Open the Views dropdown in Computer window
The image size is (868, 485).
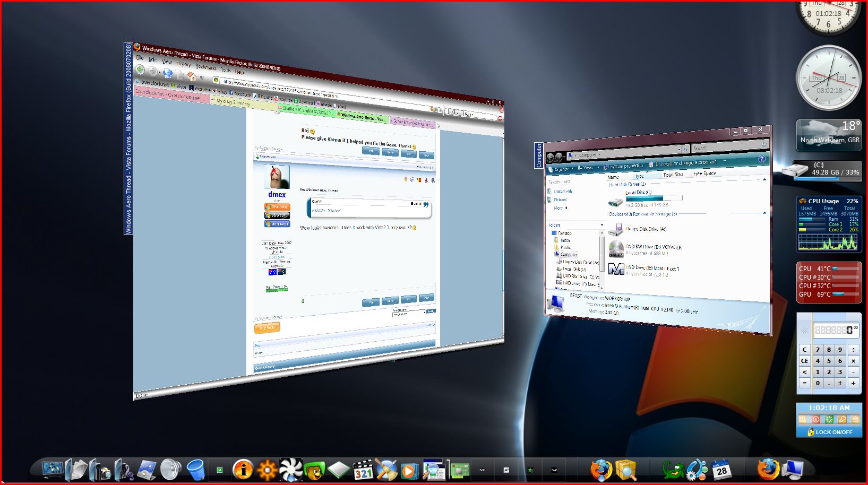[589, 168]
